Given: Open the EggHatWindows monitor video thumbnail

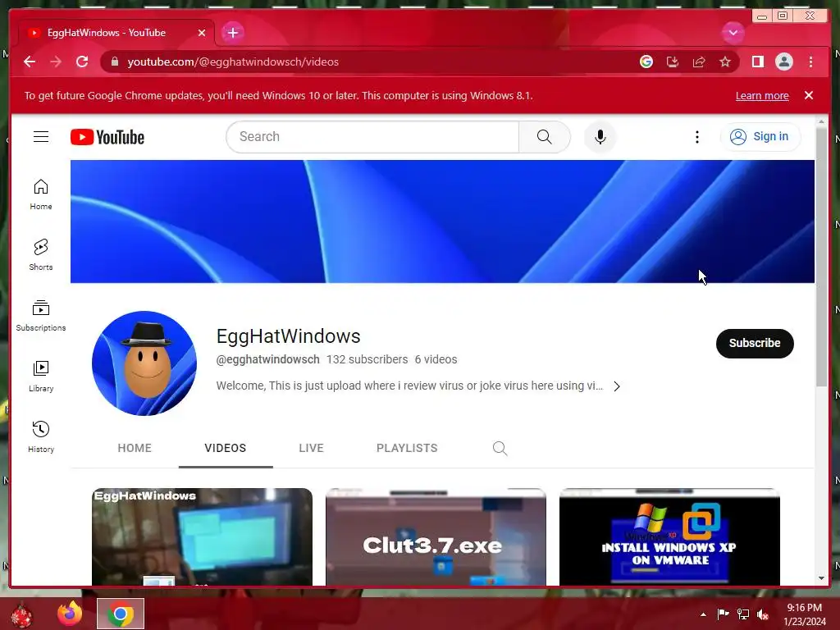Looking at the screenshot, I should coord(202,536).
